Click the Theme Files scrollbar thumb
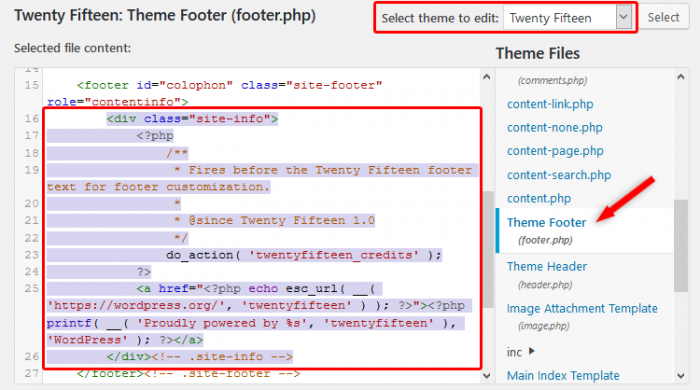 [680, 245]
